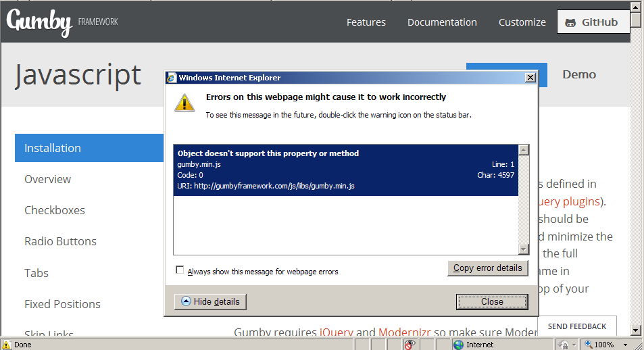Click the page scrollbar down arrow

(636, 330)
